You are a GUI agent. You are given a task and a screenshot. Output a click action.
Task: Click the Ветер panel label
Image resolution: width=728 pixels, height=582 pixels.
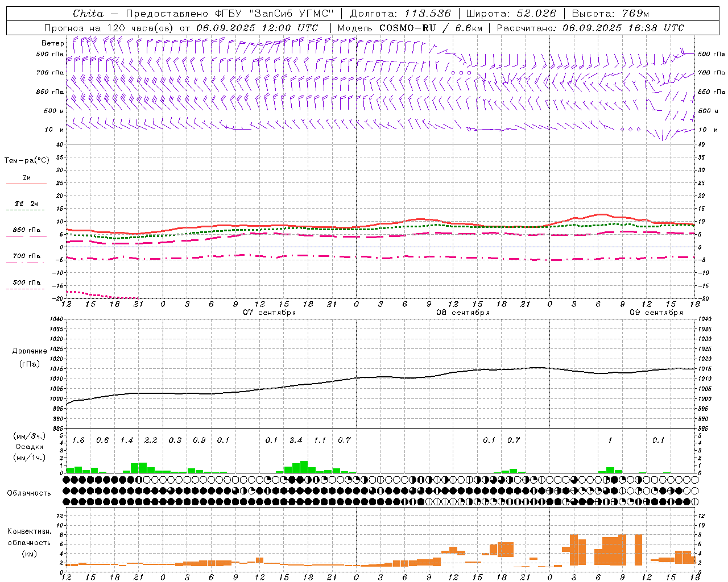pyautogui.click(x=52, y=43)
